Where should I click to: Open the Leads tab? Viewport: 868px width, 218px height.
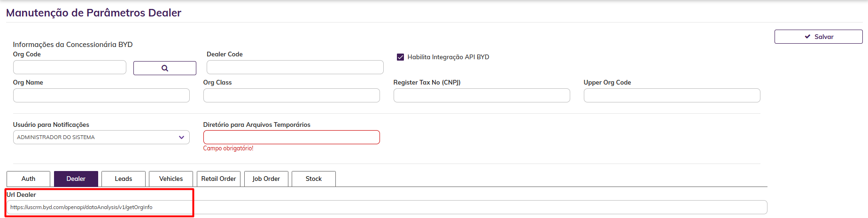pos(124,179)
